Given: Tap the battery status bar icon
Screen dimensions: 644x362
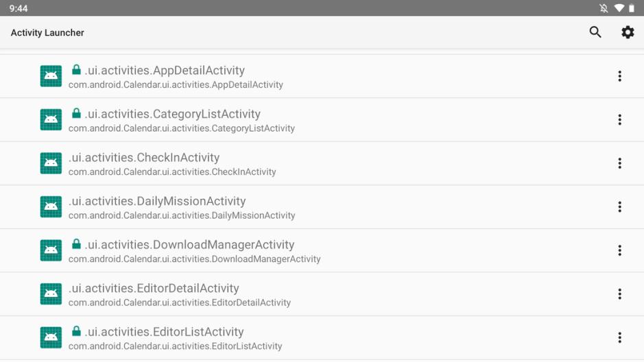Looking at the screenshot, I should tap(631, 8).
